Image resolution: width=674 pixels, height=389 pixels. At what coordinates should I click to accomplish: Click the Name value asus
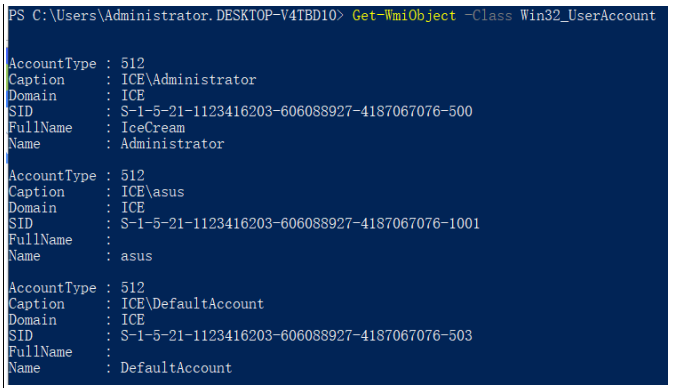click(x=136, y=256)
